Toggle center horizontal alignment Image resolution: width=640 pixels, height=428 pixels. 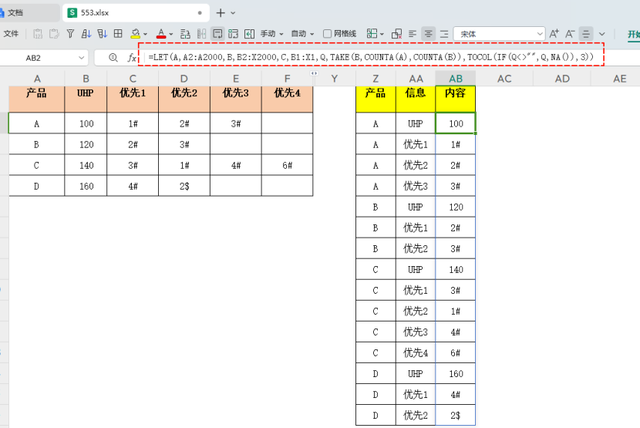(x=428, y=34)
